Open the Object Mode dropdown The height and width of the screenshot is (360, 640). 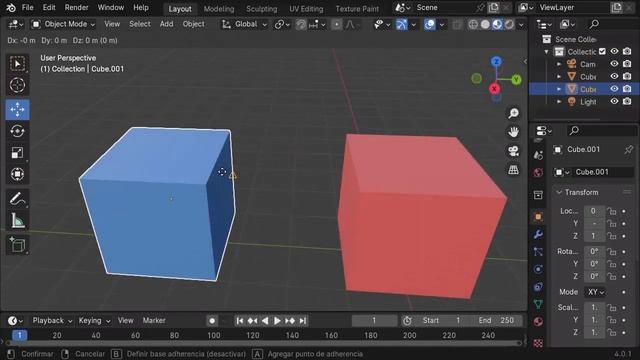[64, 24]
